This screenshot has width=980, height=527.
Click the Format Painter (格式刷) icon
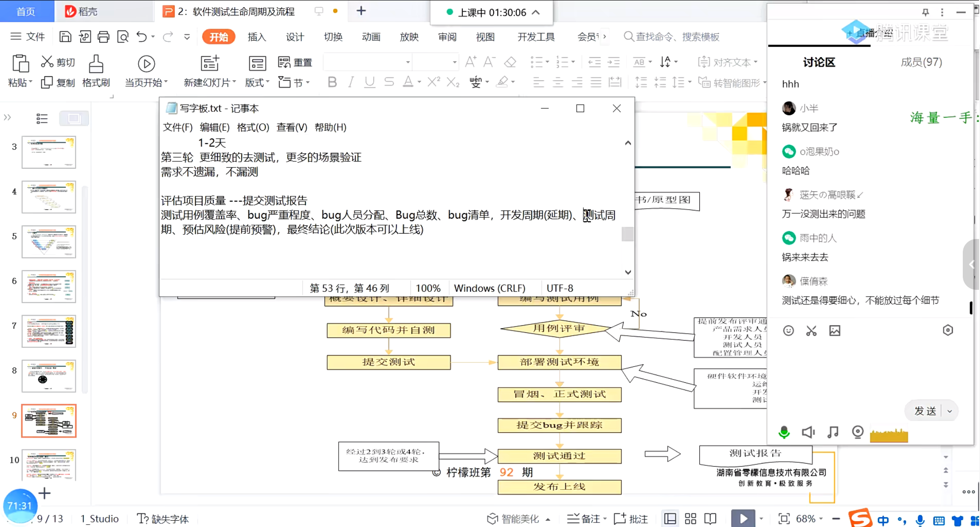click(96, 64)
